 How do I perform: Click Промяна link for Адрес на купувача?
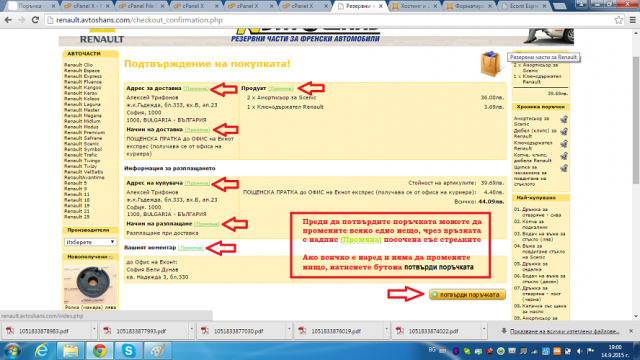197,183
